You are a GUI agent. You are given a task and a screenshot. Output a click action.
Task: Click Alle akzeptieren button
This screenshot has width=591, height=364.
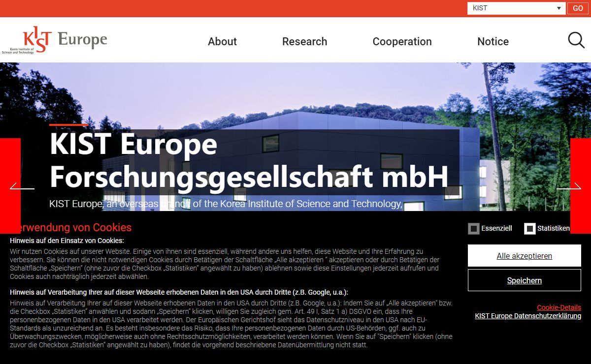525,256
